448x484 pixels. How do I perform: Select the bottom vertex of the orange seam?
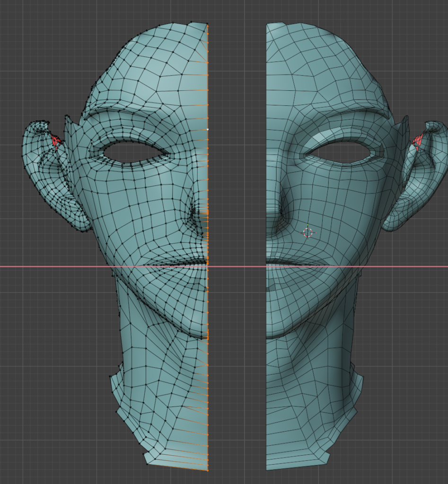point(208,470)
